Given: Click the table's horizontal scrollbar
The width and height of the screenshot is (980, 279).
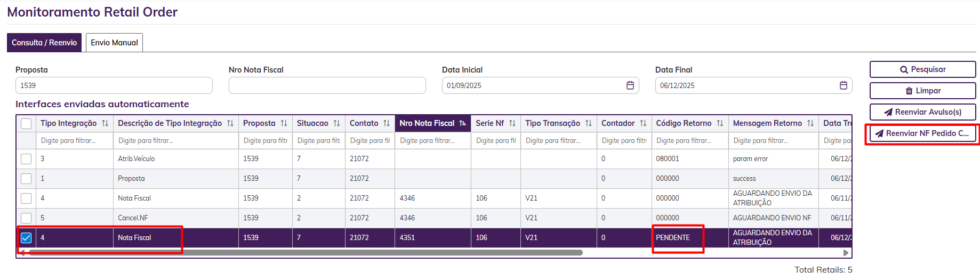Looking at the screenshot, I should pos(304,252).
